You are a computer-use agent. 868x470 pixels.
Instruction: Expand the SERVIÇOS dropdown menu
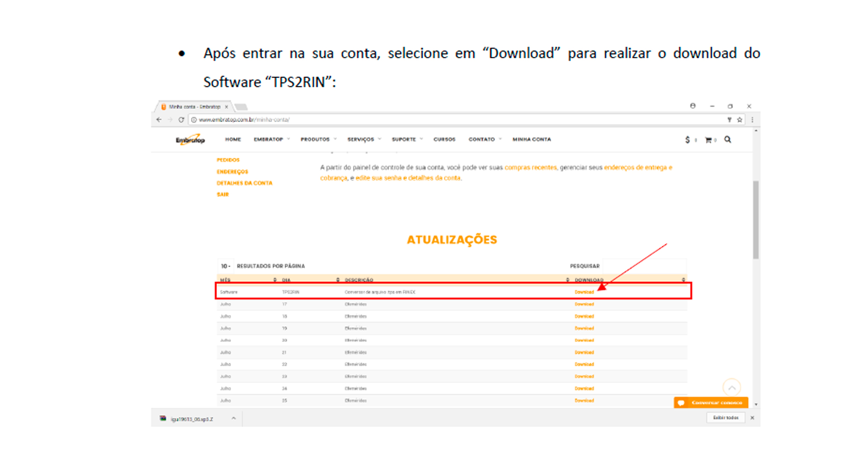[x=364, y=140]
